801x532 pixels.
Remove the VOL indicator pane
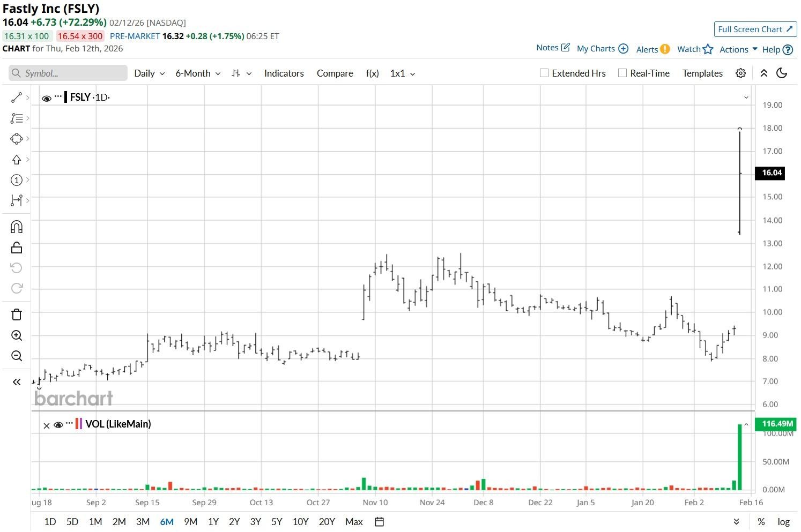pos(46,425)
